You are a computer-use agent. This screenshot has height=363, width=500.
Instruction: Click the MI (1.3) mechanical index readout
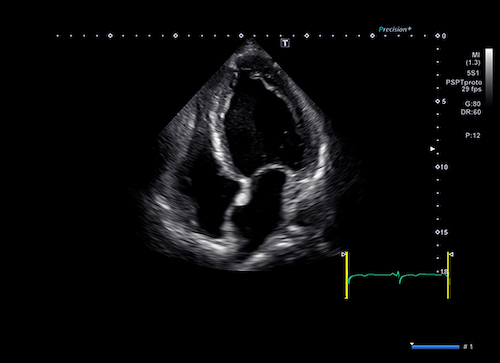pos(473,59)
